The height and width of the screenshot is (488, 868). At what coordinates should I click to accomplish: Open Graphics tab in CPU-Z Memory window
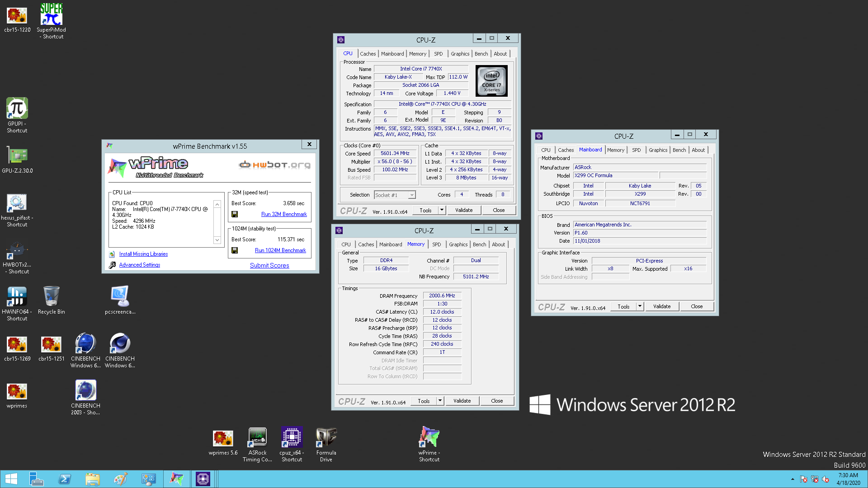pyautogui.click(x=458, y=244)
